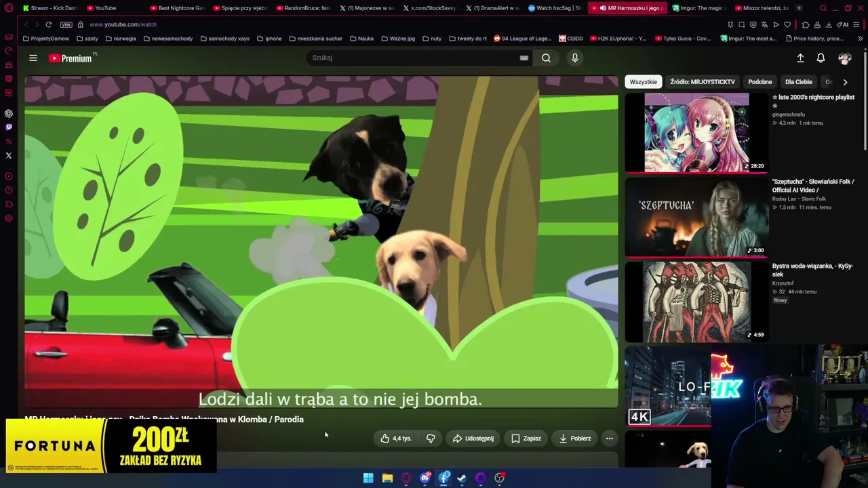
Task: Open YouTube notifications bell
Action: tap(821, 58)
